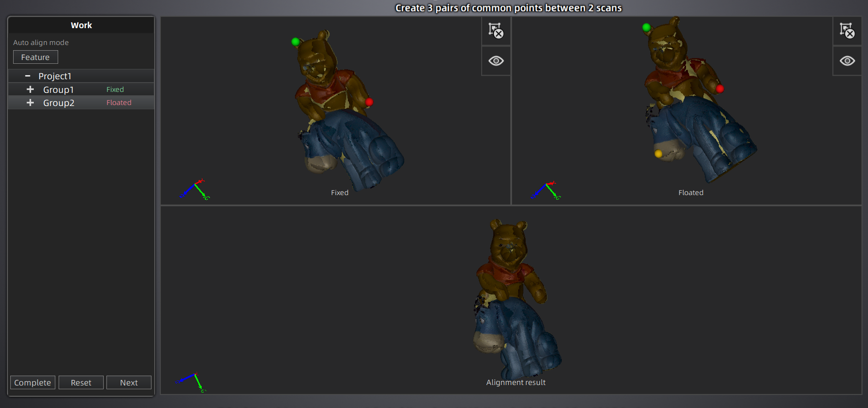Collapse the Project1 tree node
Viewport: 868px width, 408px height.
[28, 76]
